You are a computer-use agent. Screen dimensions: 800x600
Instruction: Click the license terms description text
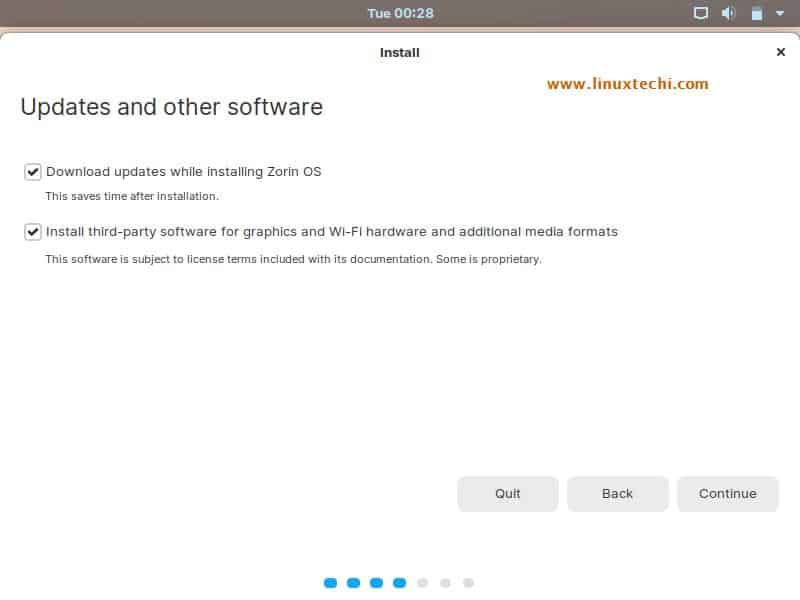(293, 259)
